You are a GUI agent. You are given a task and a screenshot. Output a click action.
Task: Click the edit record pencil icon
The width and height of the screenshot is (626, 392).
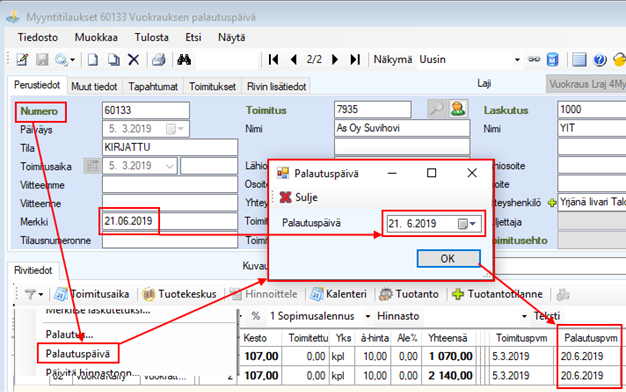pyautogui.click(x=22, y=60)
